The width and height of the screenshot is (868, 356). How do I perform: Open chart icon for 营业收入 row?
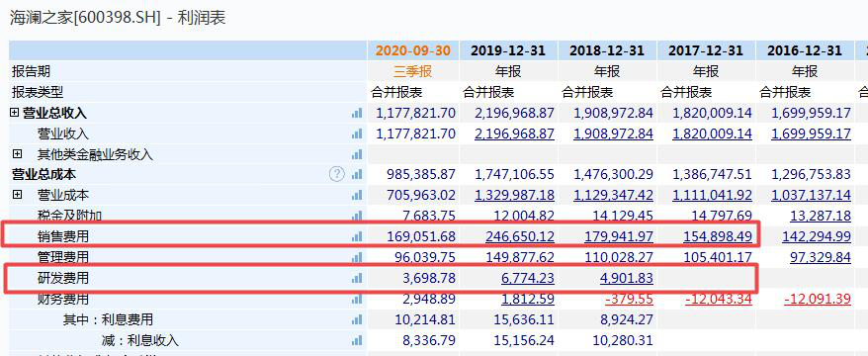357,133
